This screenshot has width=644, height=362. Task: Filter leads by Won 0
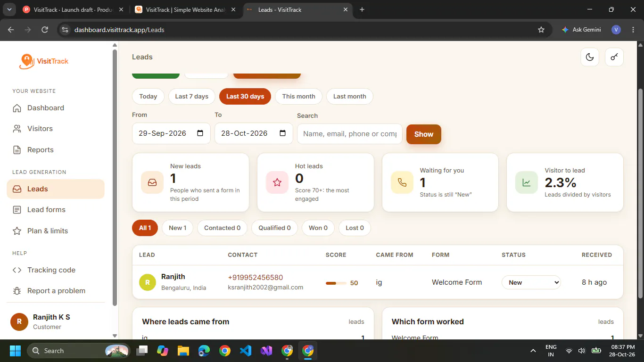tap(318, 228)
